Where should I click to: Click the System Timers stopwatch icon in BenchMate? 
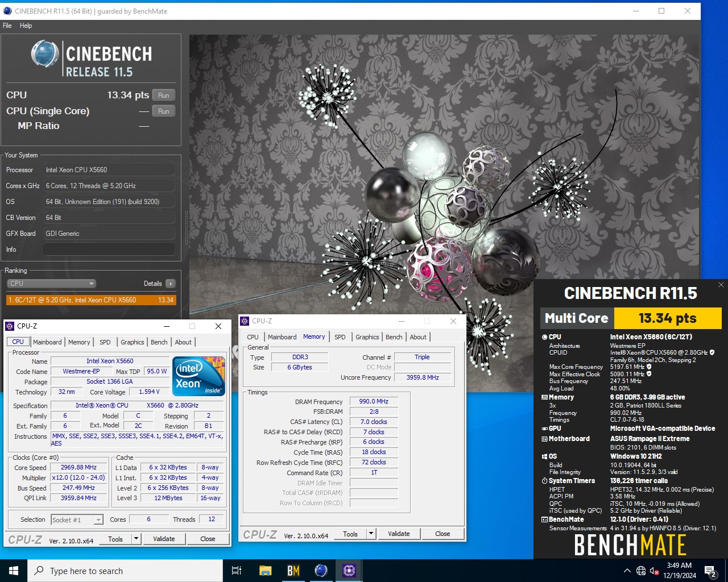[x=544, y=481]
